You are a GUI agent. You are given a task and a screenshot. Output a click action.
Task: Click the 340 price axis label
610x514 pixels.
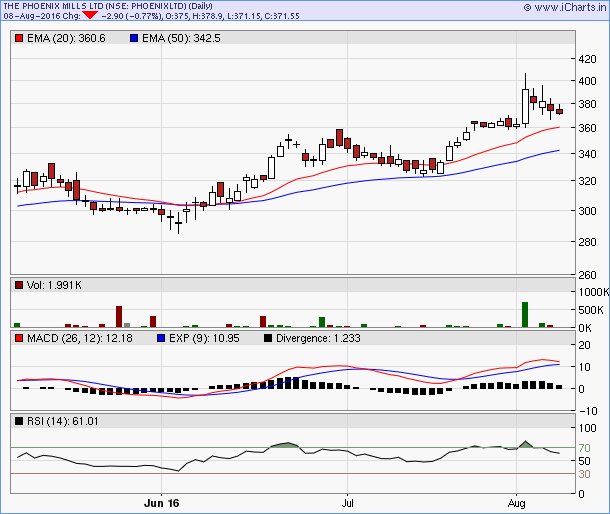pyautogui.click(x=587, y=154)
